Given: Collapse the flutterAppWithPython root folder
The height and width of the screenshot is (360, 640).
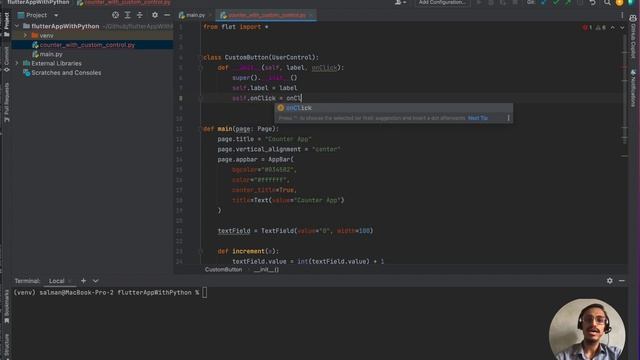Looking at the screenshot, I should click(17, 26).
